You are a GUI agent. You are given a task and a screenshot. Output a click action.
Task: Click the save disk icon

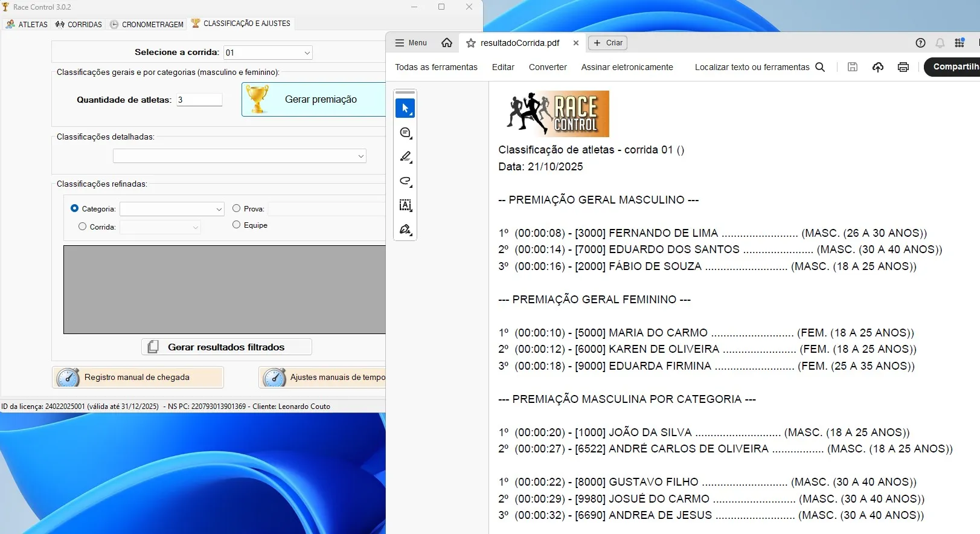[x=852, y=67]
